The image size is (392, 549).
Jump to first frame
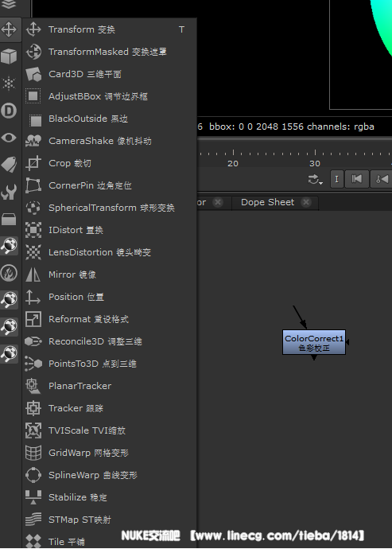[x=357, y=179]
